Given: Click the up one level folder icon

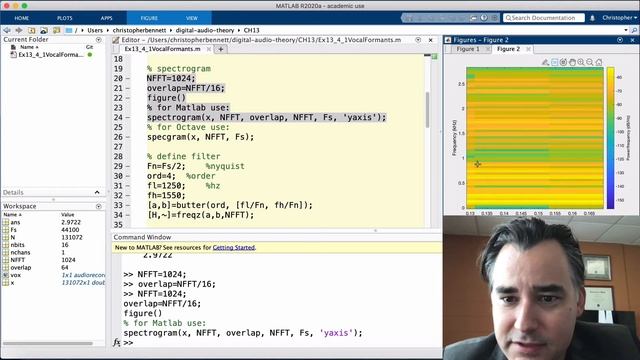Looking at the screenshot, I should tap(31, 30).
